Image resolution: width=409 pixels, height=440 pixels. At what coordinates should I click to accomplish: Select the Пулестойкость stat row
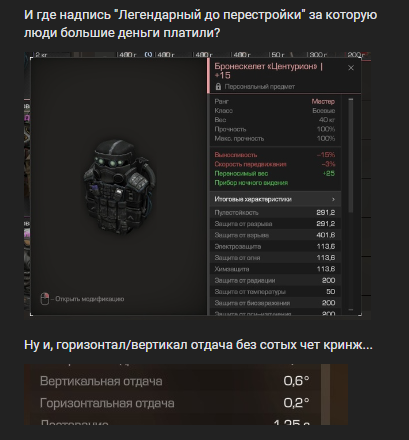(275, 212)
